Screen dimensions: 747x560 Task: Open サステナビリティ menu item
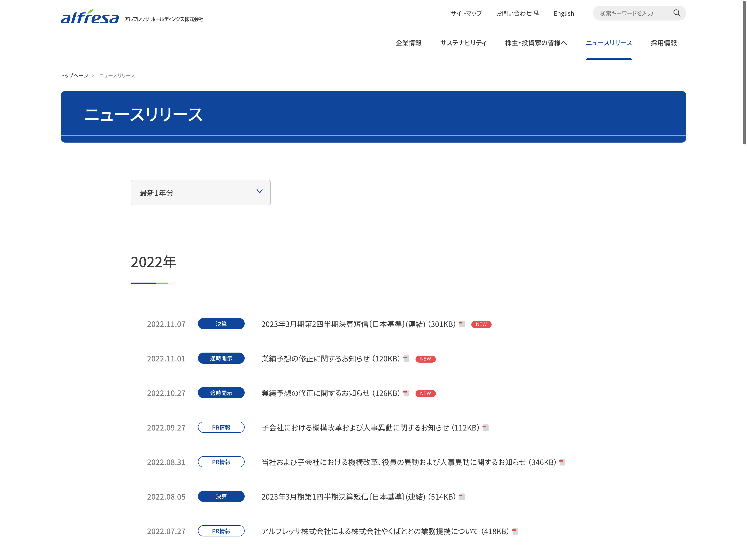(463, 43)
